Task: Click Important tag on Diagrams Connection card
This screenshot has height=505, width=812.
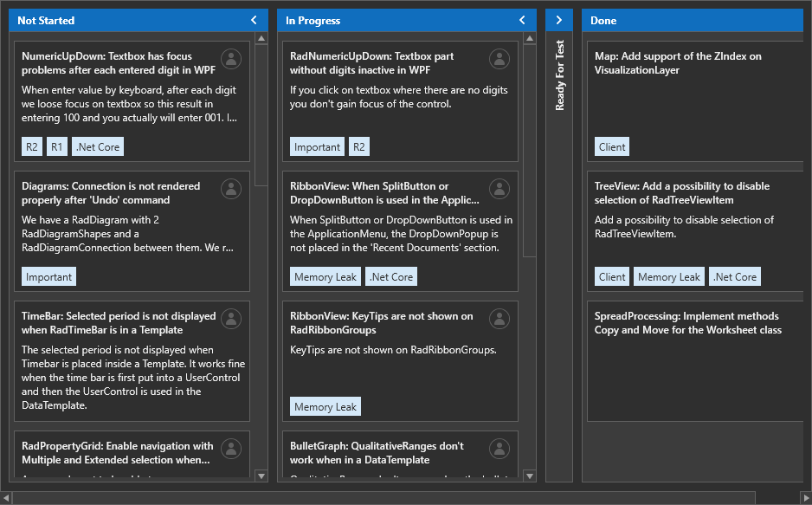Action: pos(48,276)
